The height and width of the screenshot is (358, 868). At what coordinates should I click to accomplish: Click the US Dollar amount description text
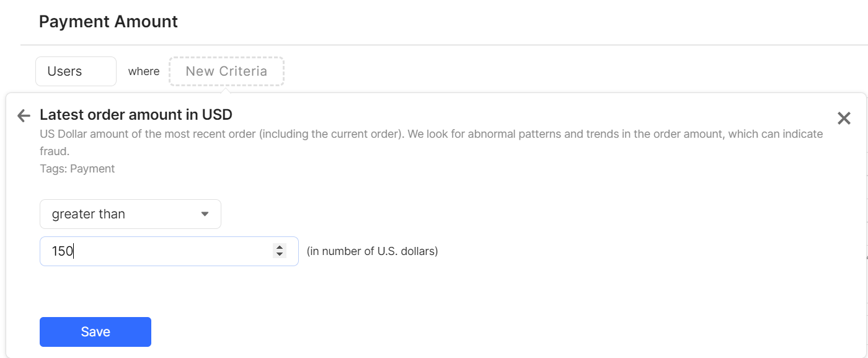431,142
